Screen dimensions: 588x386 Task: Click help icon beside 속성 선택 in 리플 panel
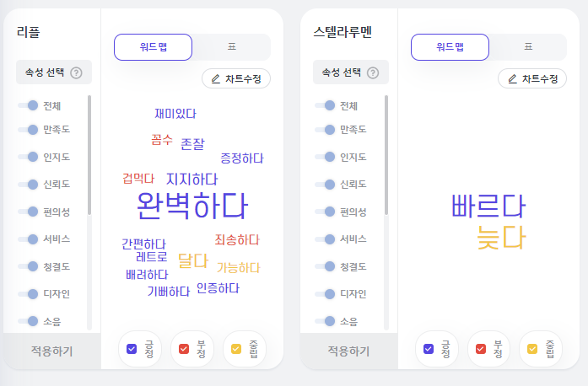click(76, 72)
